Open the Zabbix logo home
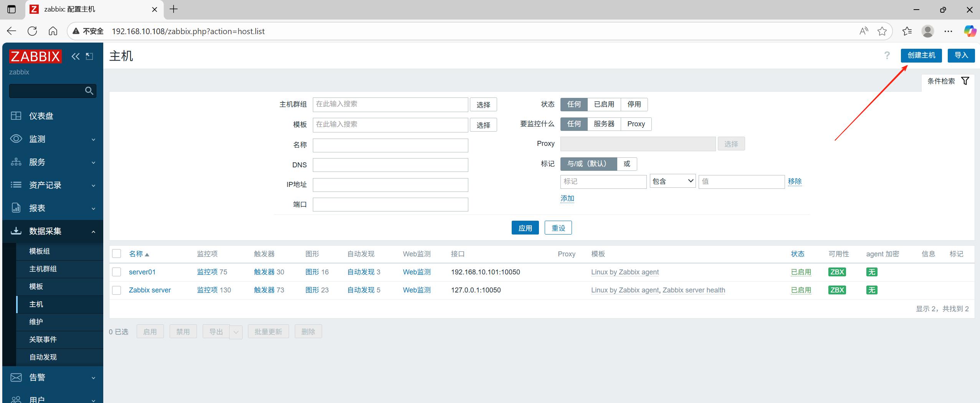This screenshot has height=403, width=980. point(35,56)
